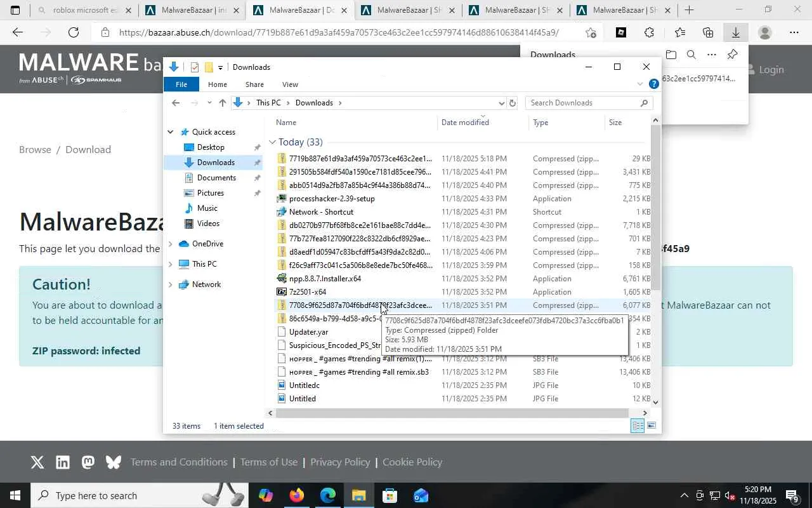Click the Browse breadcrumb link on MalwareBazaar

35,150
